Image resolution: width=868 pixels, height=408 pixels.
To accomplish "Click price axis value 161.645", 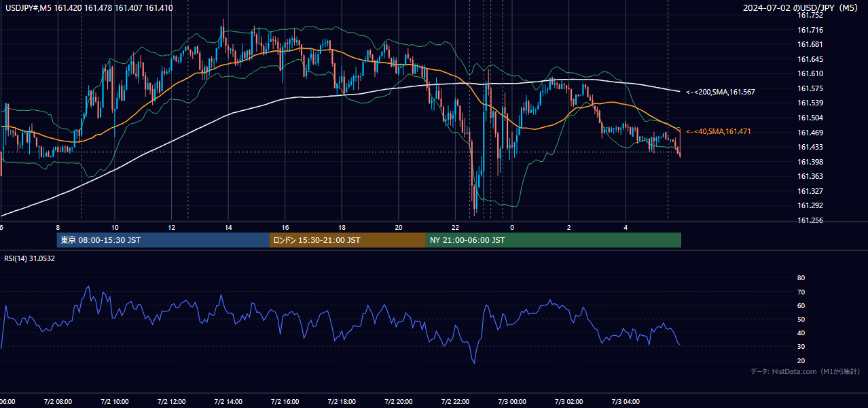I will [x=810, y=59].
